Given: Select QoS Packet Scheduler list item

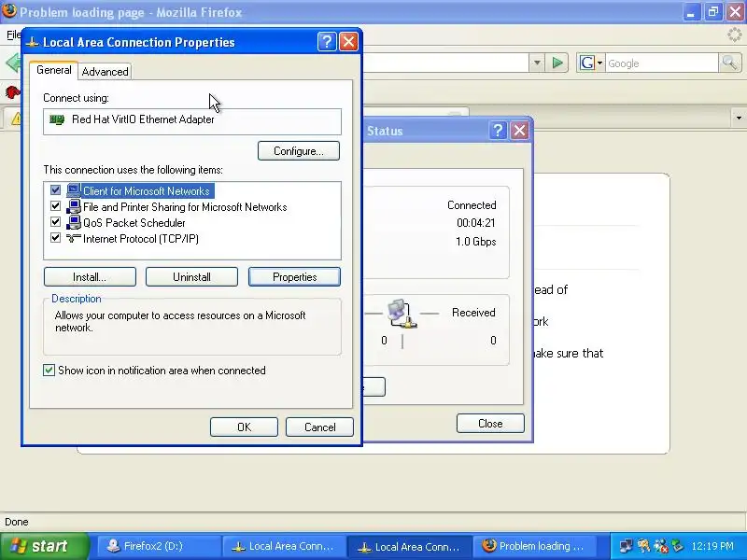Looking at the screenshot, I should click(x=134, y=223).
